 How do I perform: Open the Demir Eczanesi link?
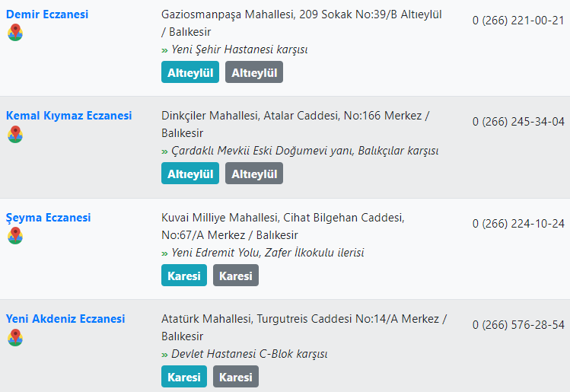pyautogui.click(x=47, y=14)
